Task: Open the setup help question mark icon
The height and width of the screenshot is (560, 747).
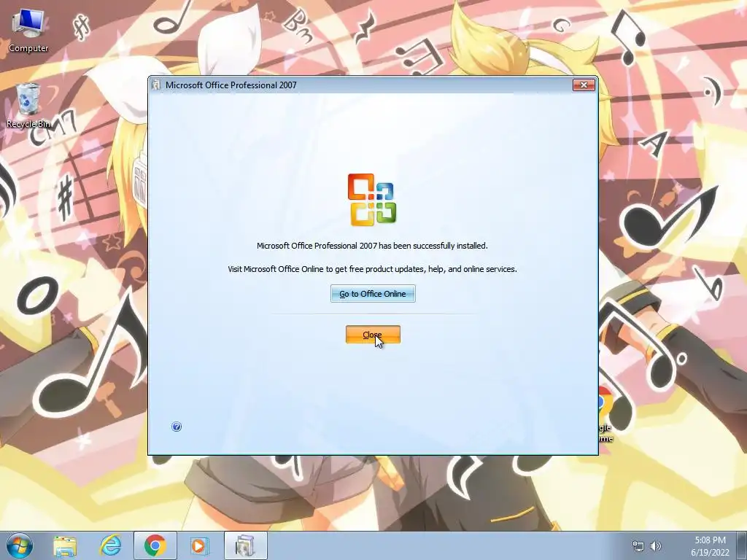Action: [x=177, y=427]
